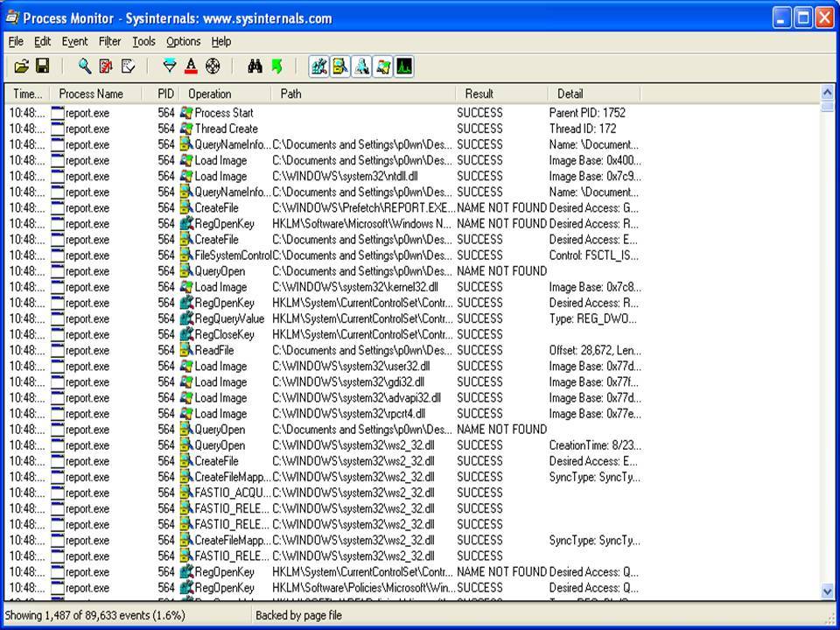Open the File menu
This screenshot has width=840, height=630.
16,41
